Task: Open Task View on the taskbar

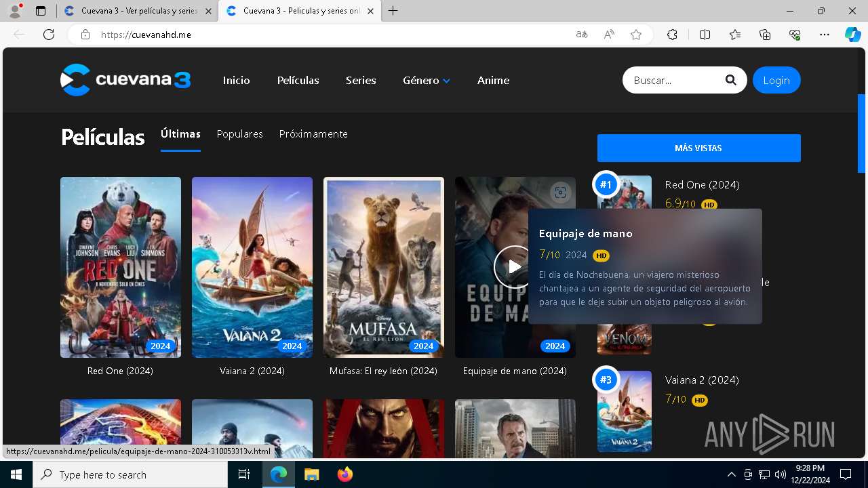Action: click(244, 474)
